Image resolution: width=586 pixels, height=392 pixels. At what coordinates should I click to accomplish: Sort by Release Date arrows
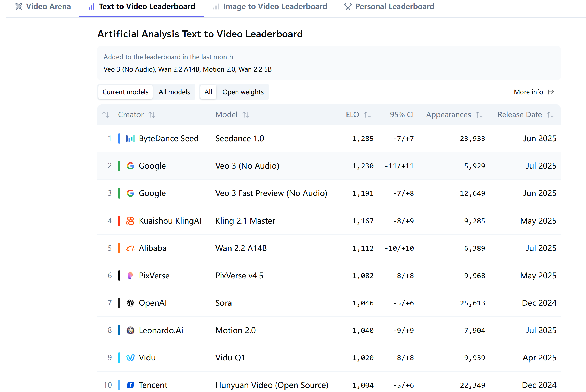coord(550,115)
